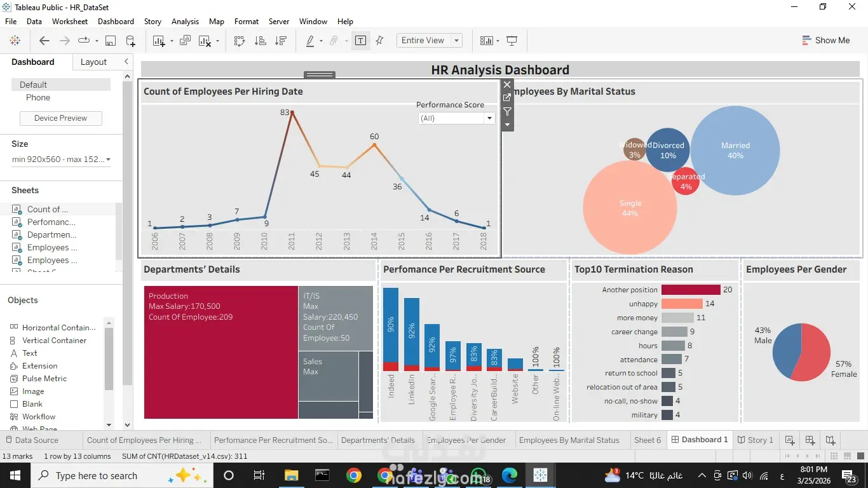Open More Options caret on selected chart
The height and width of the screenshot is (488, 868).
tap(507, 125)
